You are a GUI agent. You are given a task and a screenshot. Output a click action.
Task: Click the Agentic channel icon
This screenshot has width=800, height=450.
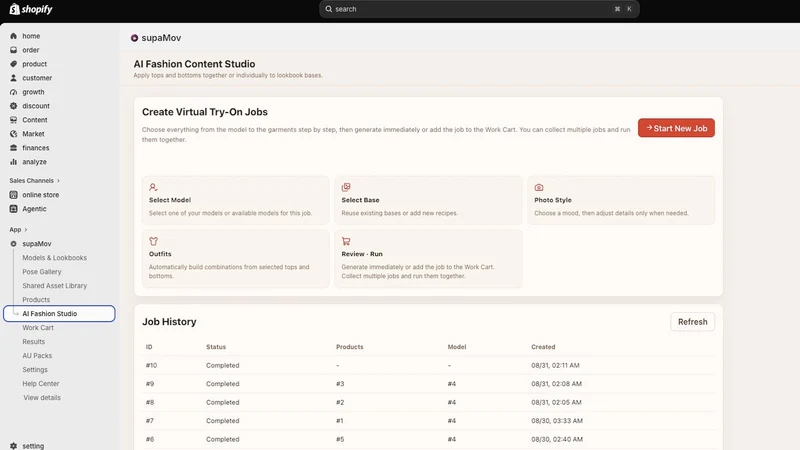pos(13,209)
